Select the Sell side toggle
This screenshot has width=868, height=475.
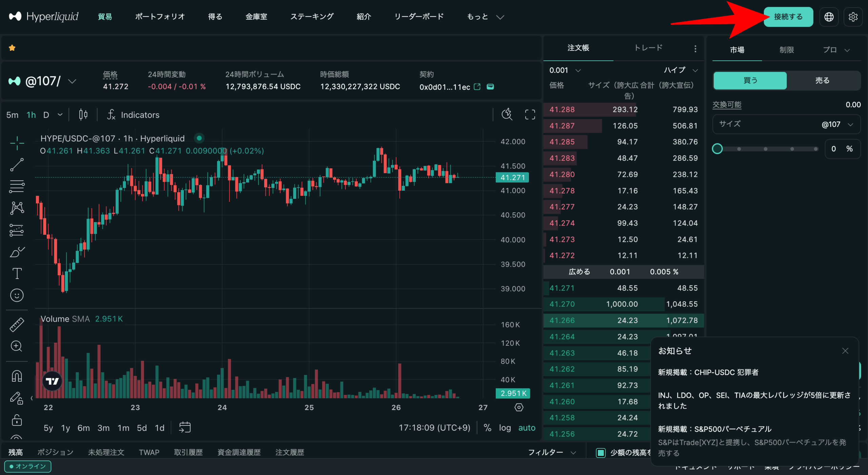pos(823,80)
